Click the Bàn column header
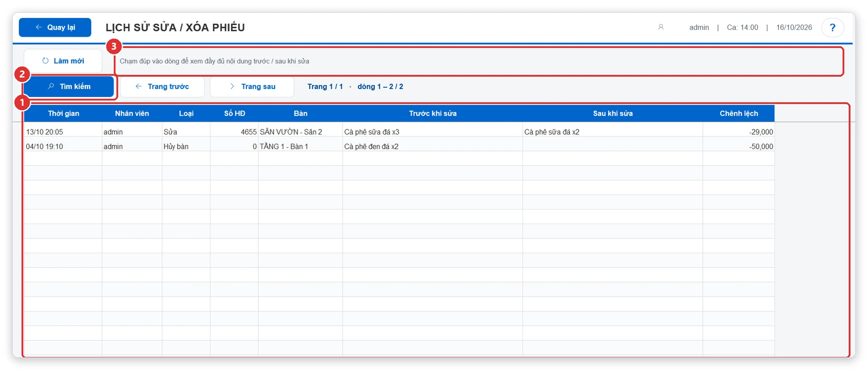This screenshot has width=868, height=370. [300, 113]
